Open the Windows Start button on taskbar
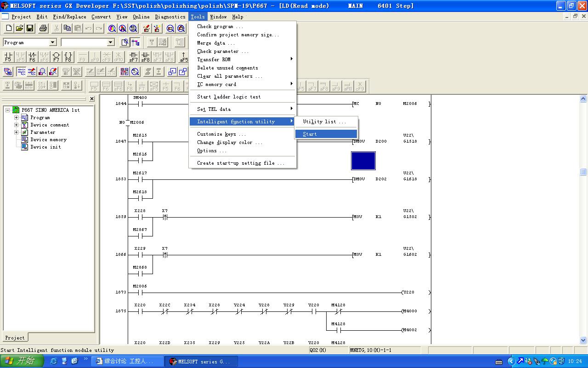The image size is (588, 368). point(22,361)
